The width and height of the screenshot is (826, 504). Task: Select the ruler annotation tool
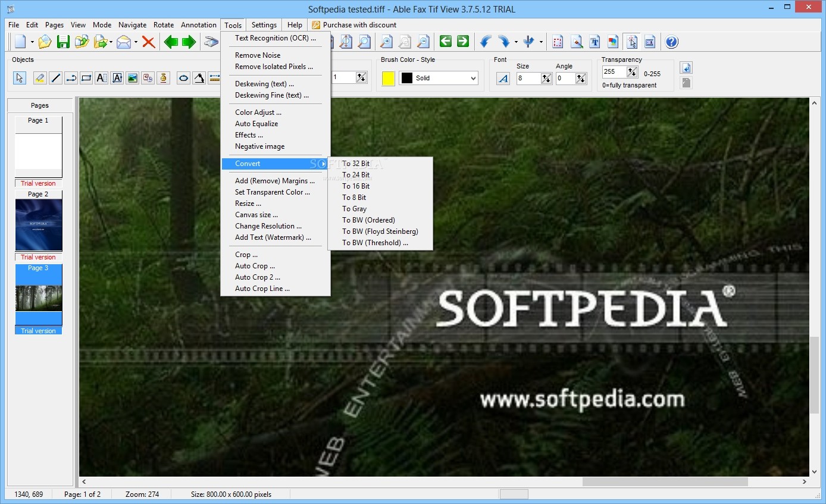214,78
